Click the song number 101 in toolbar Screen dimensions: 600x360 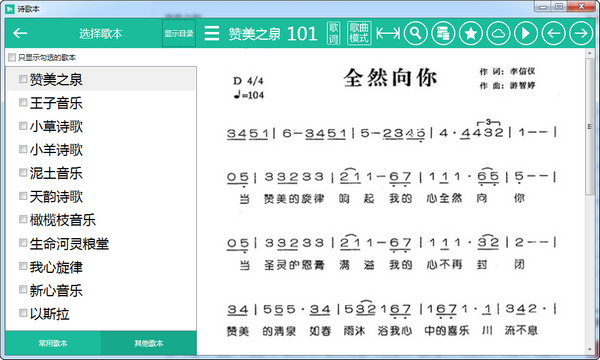[x=302, y=34]
